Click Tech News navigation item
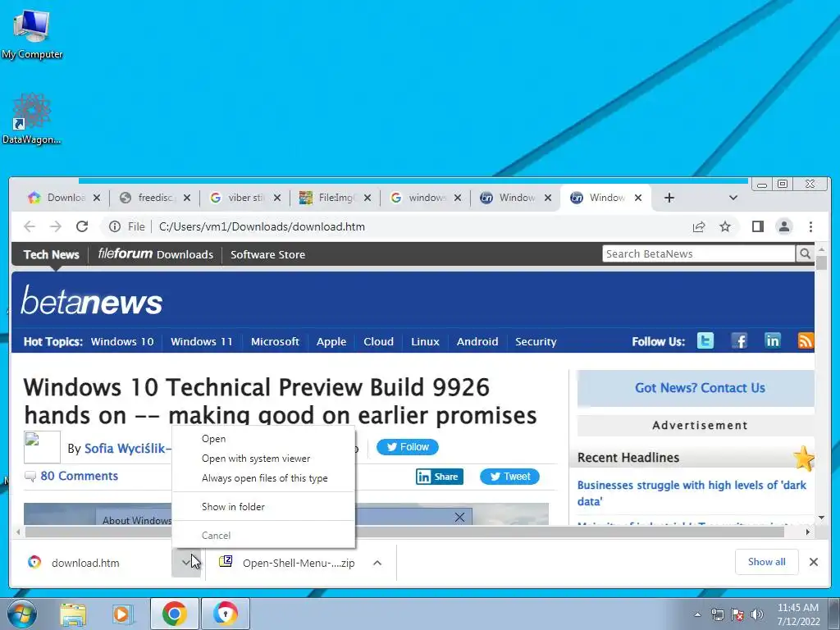 coord(52,254)
